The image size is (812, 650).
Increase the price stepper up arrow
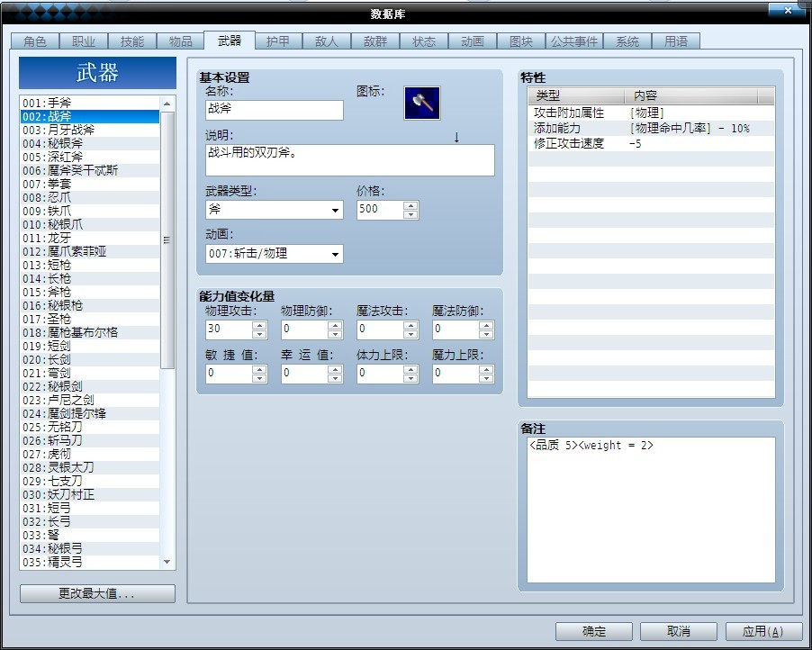411,205
